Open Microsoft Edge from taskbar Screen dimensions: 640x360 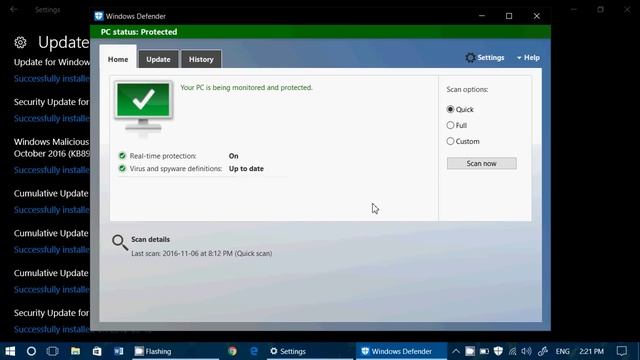click(x=254, y=351)
